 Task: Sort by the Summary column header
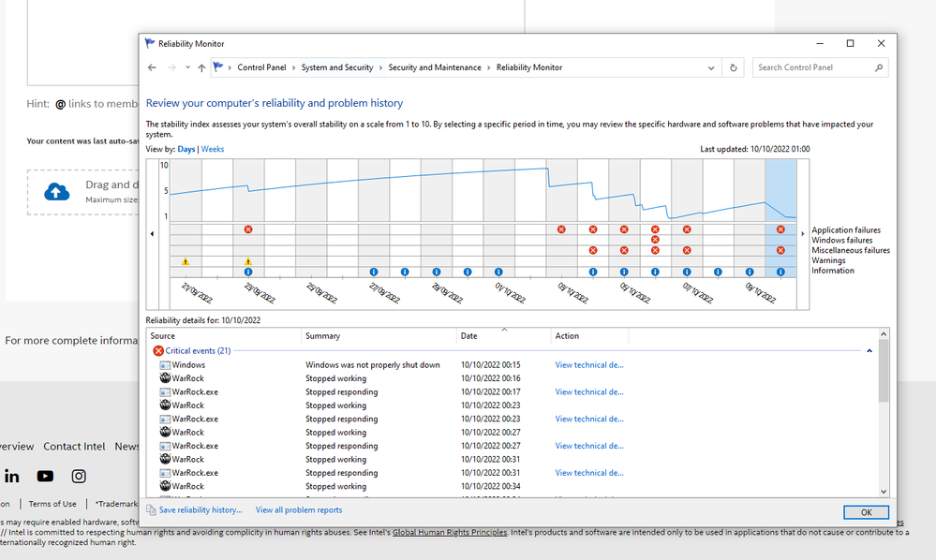pyautogui.click(x=379, y=336)
